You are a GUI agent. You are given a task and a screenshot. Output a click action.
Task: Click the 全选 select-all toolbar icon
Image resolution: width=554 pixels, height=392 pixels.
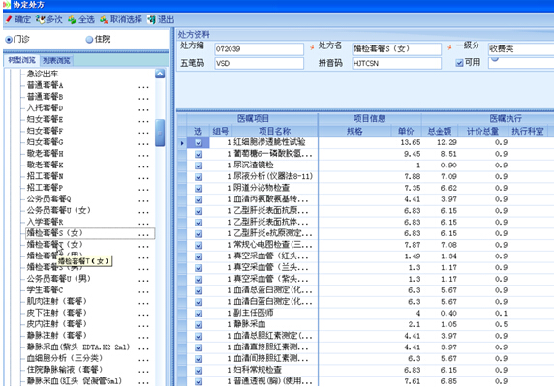pyautogui.click(x=72, y=19)
